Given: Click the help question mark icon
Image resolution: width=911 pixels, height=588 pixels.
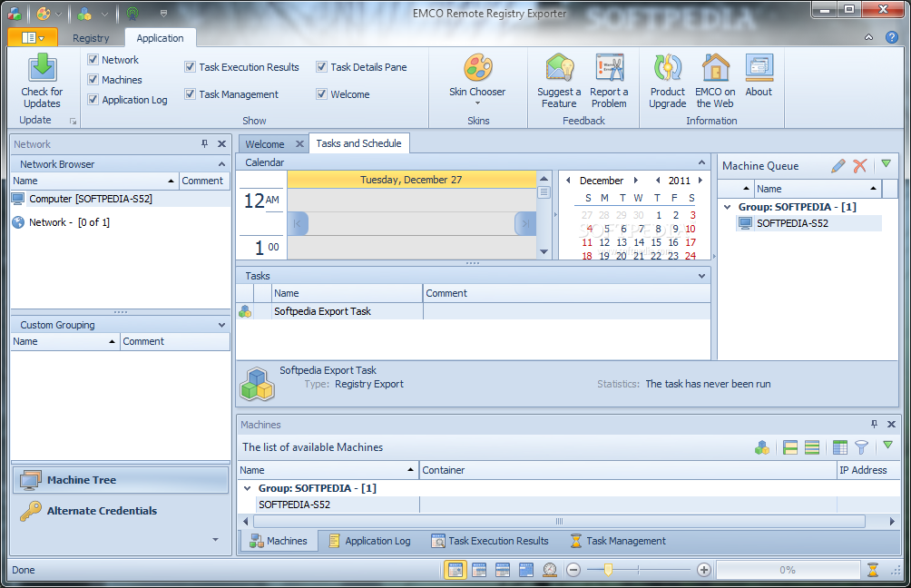Looking at the screenshot, I should (x=892, y=37).
